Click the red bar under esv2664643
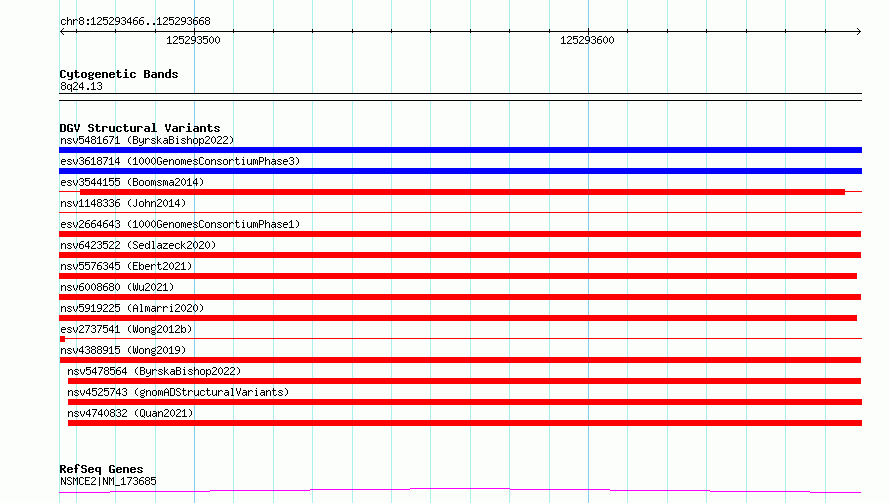Image resolution: width=890 pixels, height=503 pixels. (x=460, y=234)
